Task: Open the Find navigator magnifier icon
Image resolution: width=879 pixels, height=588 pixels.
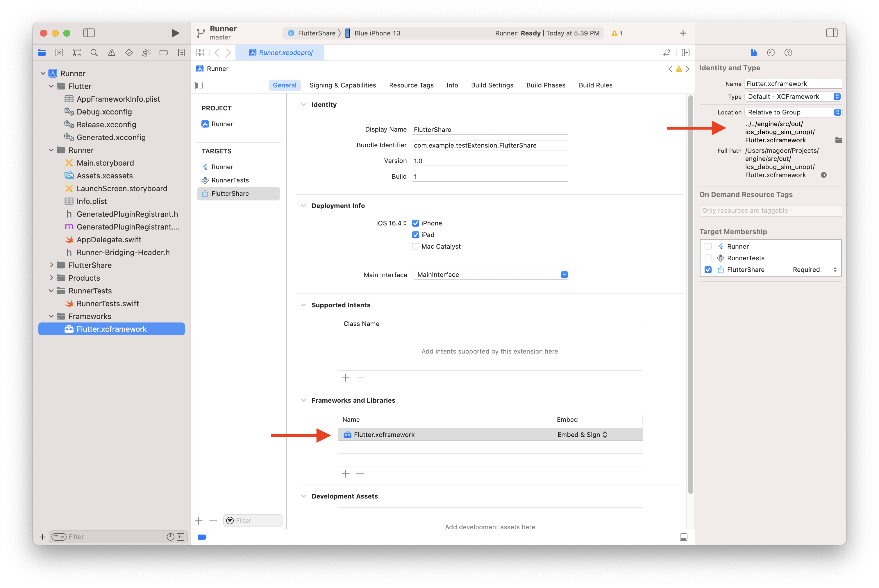Action: [x=94, y=53]
